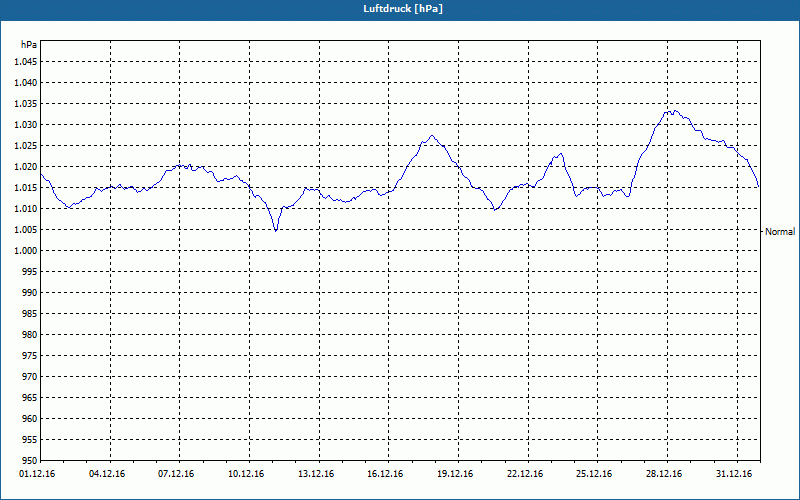Image resolution: width=800 pixels, height=500 pixels.
Task: Pick the 16.12.16 date label
Action: 385,474
